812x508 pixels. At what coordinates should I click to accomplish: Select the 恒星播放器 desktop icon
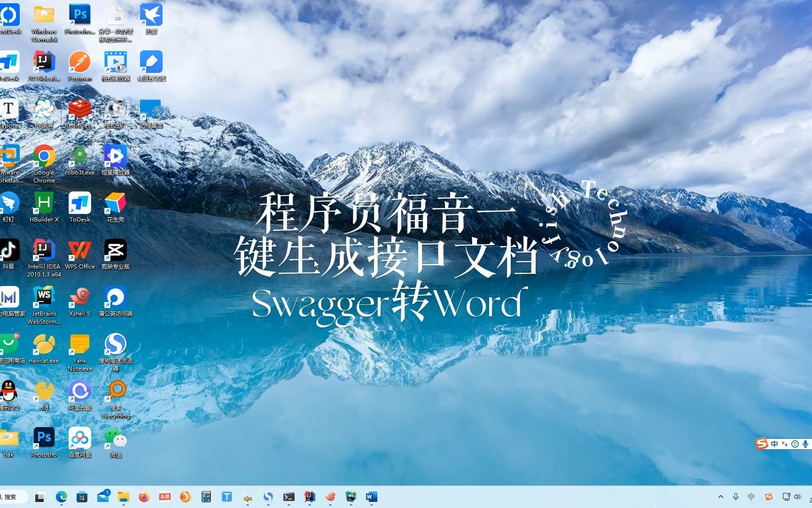point(115,160)
